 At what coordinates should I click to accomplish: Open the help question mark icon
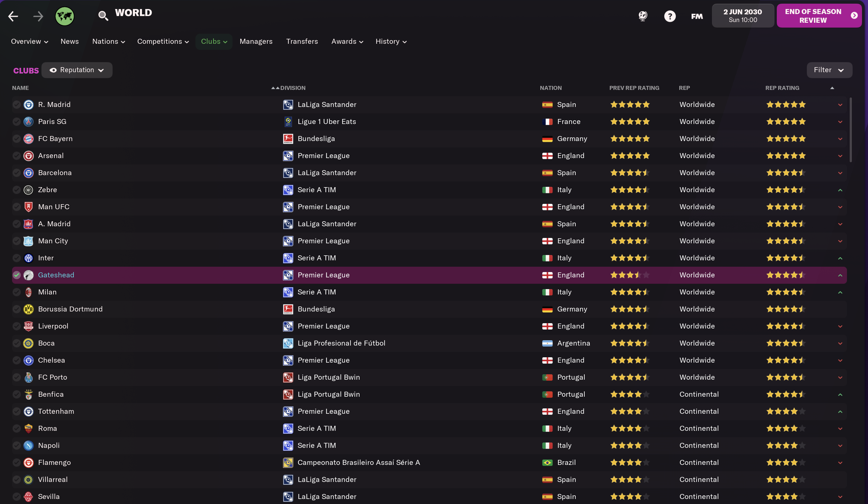(670, 16)
